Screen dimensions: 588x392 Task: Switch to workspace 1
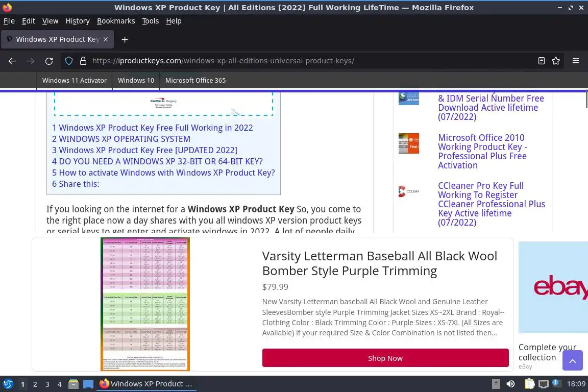click(x=23, y=384)
